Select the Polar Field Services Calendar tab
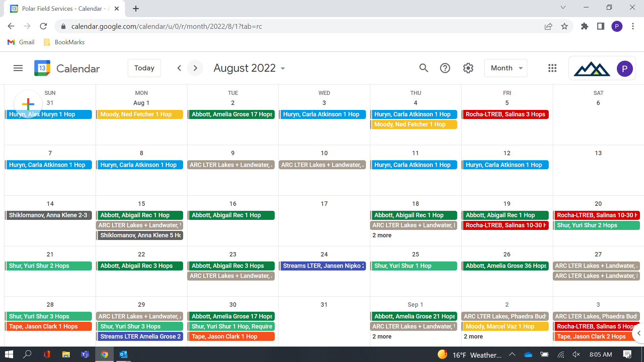Image resolution: width=644 pixels, height=362 pixels. pos(64,9)
